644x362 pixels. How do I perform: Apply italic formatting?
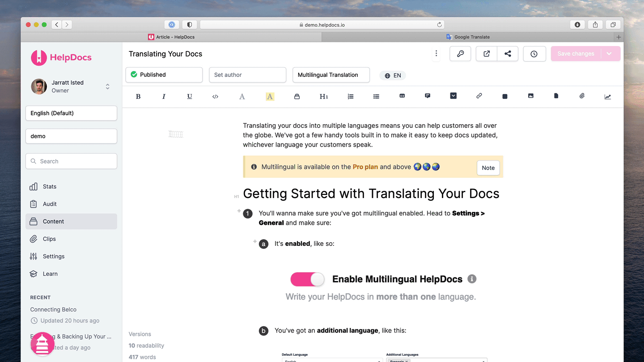point(164,97)
